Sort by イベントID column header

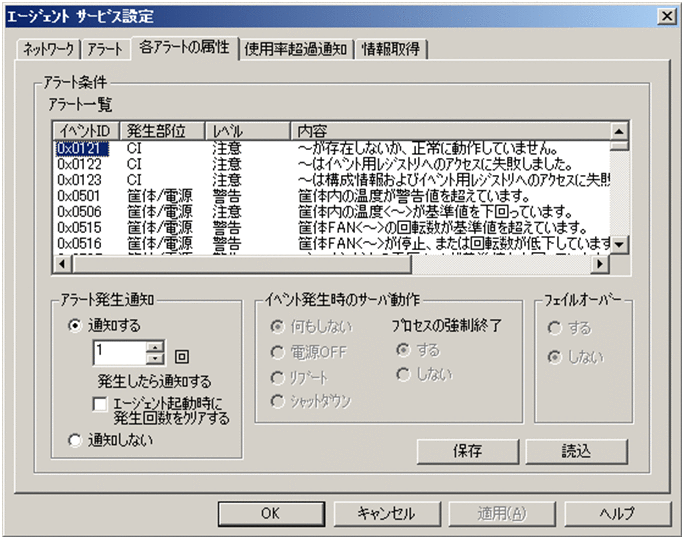click(x=86, y=131)
